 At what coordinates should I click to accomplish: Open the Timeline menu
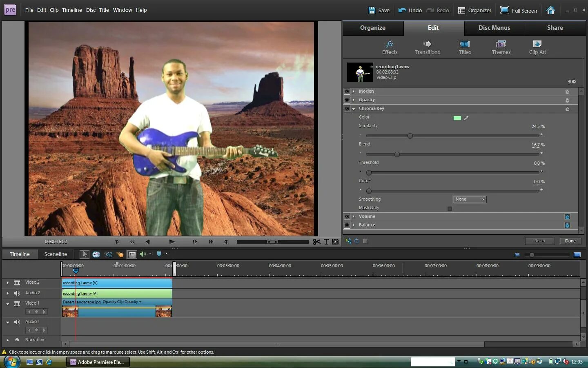click(x=72, y=10)
